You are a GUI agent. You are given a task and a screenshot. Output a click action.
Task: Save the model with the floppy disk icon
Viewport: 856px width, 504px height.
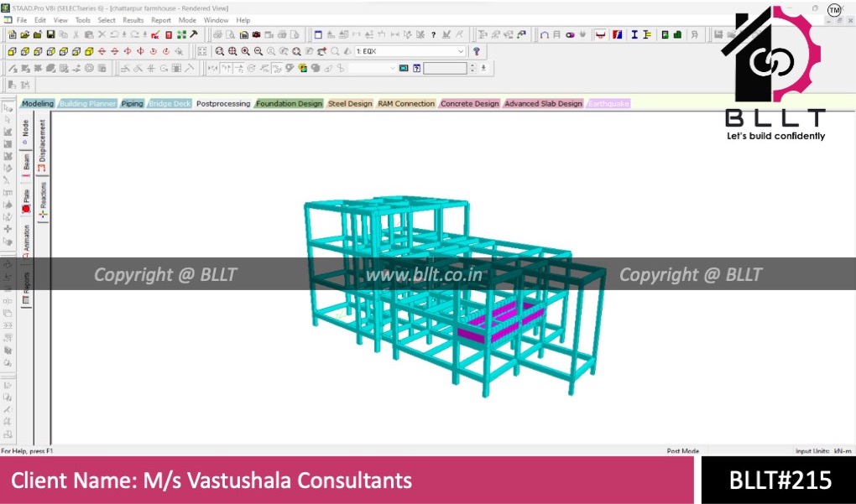(x=50, y=34)
